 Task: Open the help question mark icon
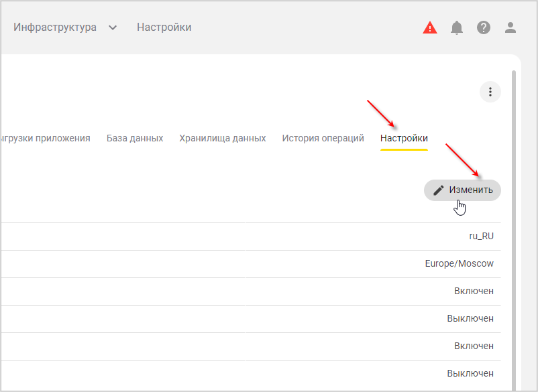click(484, 27)
